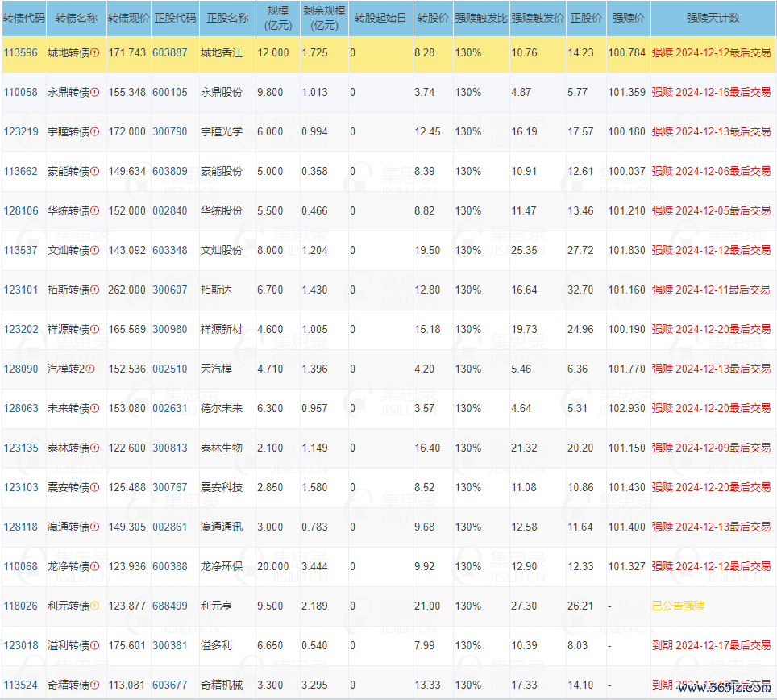Open bond code 128090 link
Viewport: 777px width, 700px height.
(x=21, y=369)
